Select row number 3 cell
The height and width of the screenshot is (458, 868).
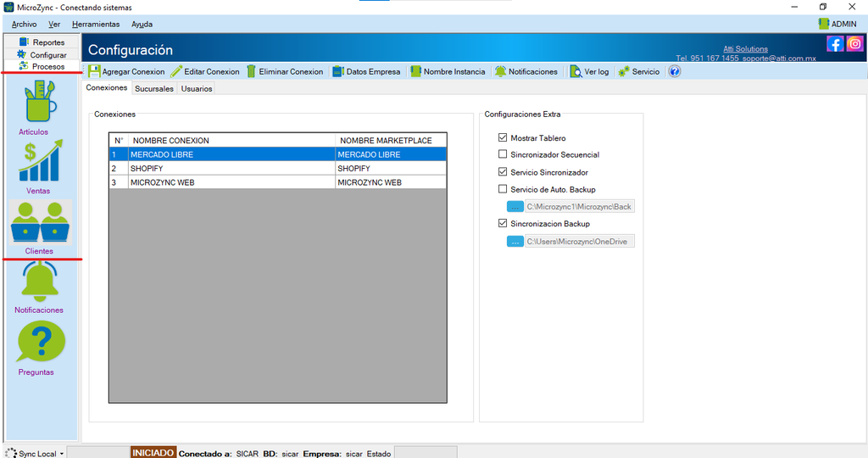(119, 182)
